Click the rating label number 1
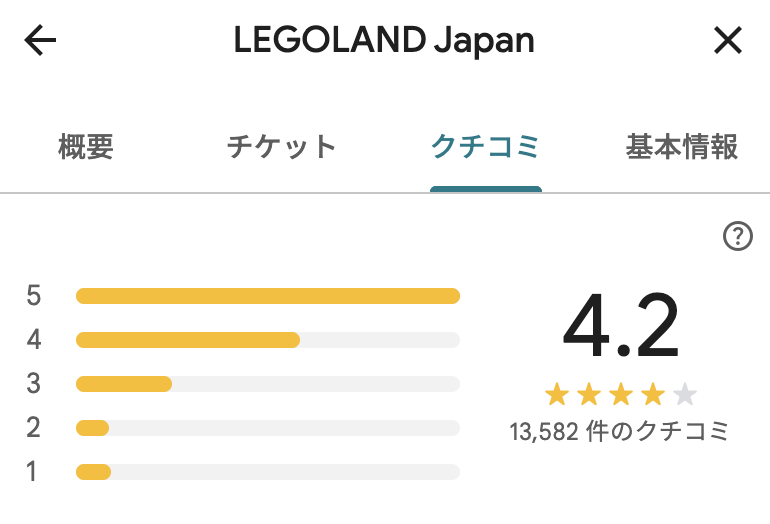 (x=34, y=472)
